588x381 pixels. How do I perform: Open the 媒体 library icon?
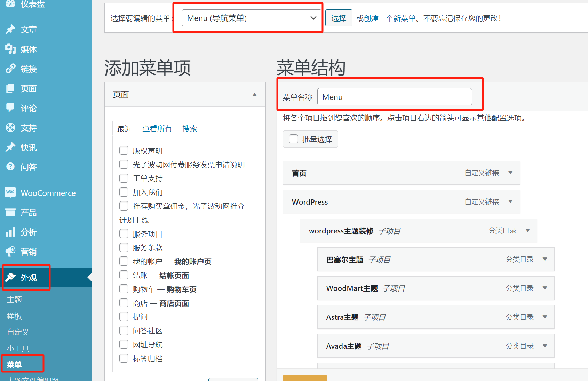coord(10,49)
